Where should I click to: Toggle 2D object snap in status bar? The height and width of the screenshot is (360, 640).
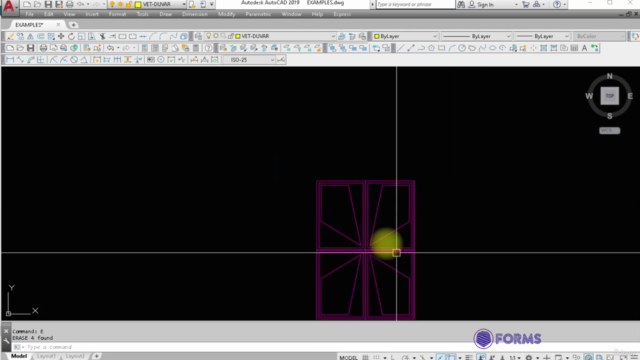click(x=451, y=357)
